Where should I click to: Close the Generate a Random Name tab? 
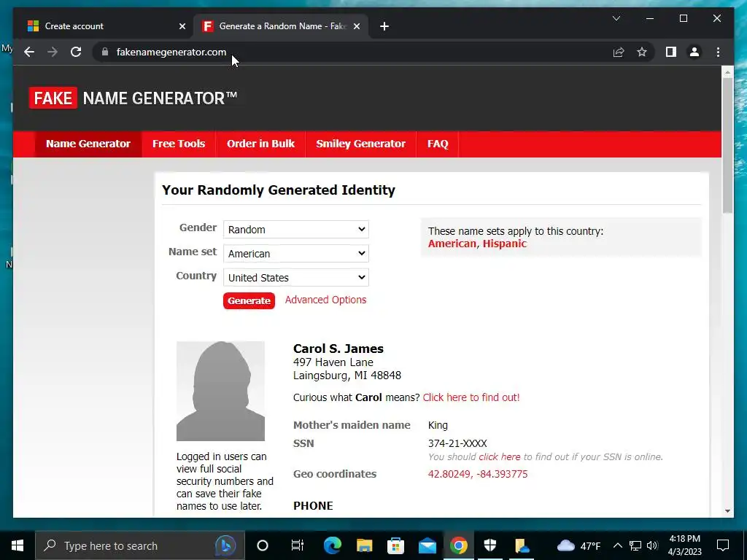356,26
